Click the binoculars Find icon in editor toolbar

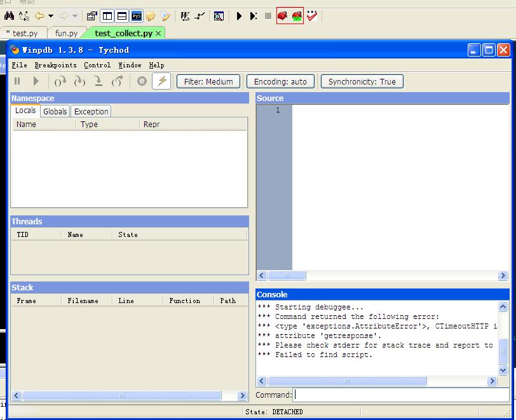pyautogui.click(x=10, y=16)
